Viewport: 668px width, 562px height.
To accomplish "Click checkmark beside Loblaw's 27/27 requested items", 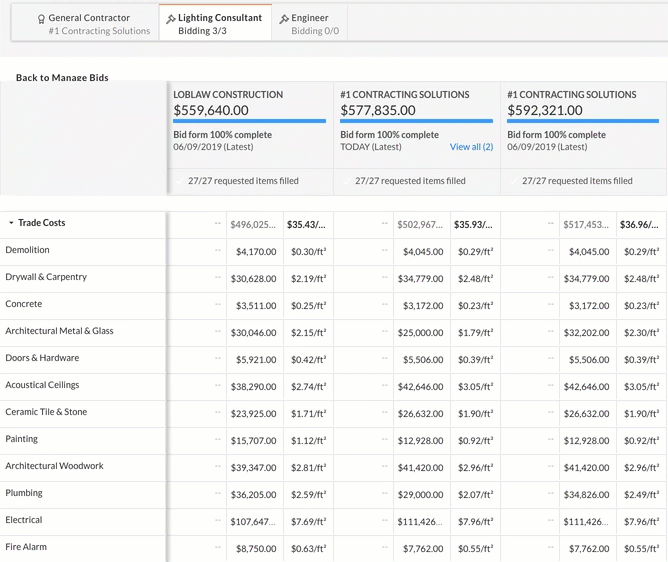I will click(180, 181).
